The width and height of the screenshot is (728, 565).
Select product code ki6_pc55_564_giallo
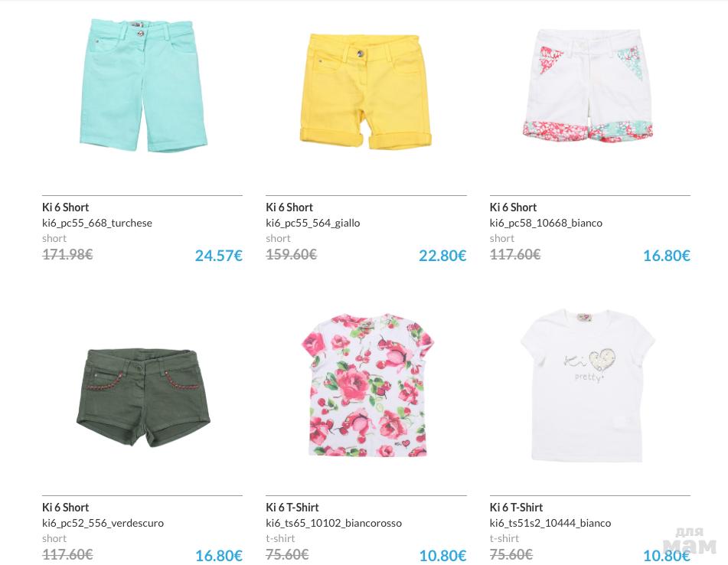click(x=313, y=223)
